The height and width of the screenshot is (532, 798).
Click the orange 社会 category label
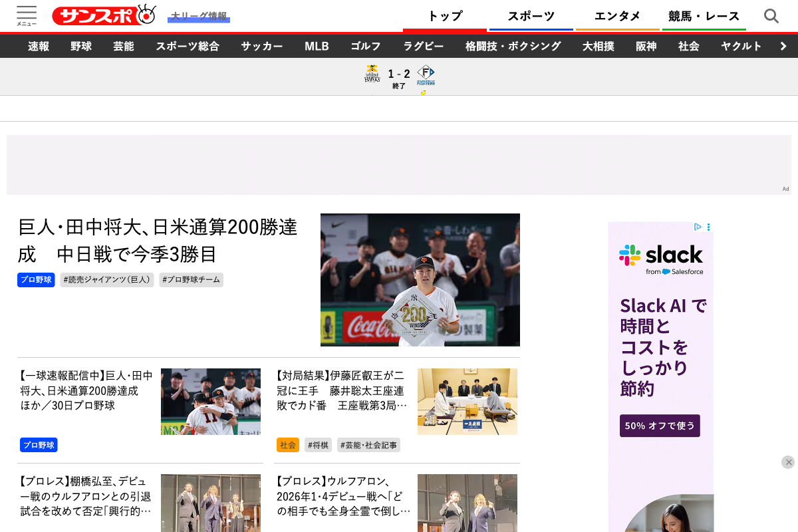click(x=288, y=445)
